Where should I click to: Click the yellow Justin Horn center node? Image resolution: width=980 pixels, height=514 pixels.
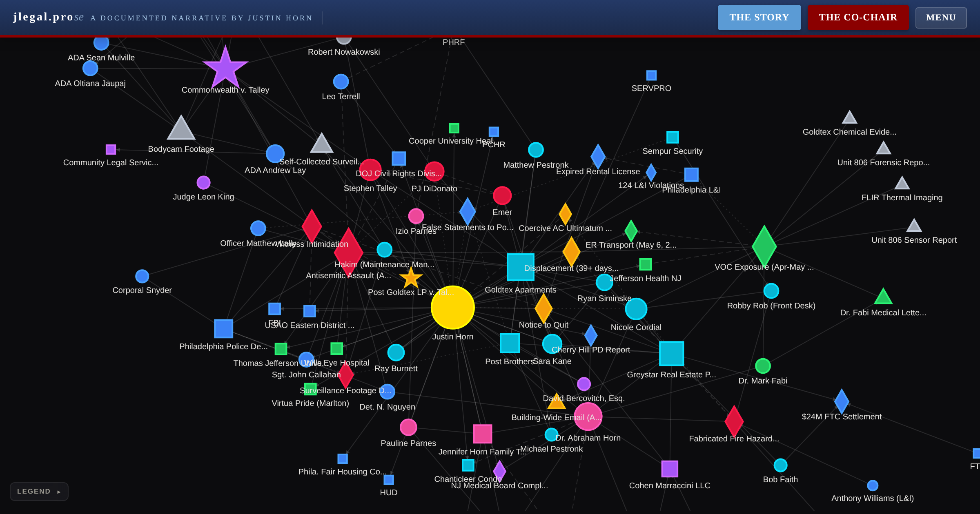coord(453,308)
